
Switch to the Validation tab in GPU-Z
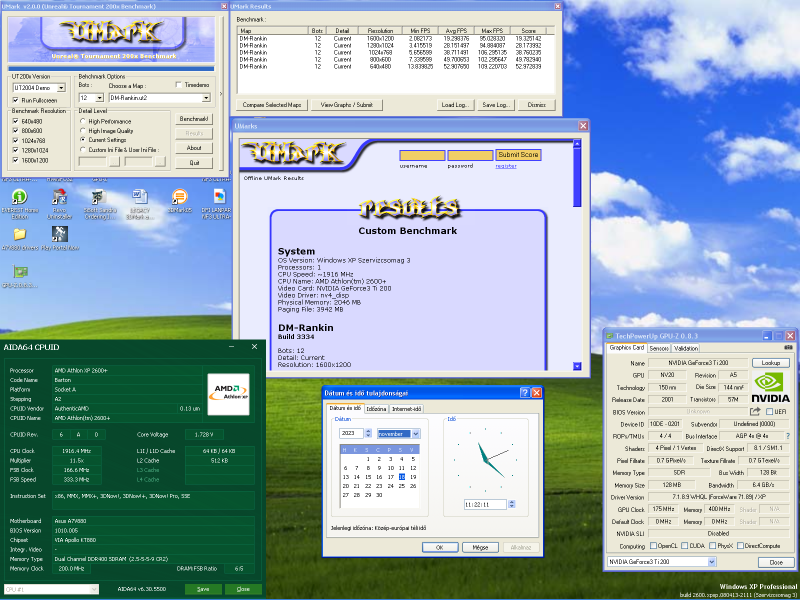(x=685, y=348)
